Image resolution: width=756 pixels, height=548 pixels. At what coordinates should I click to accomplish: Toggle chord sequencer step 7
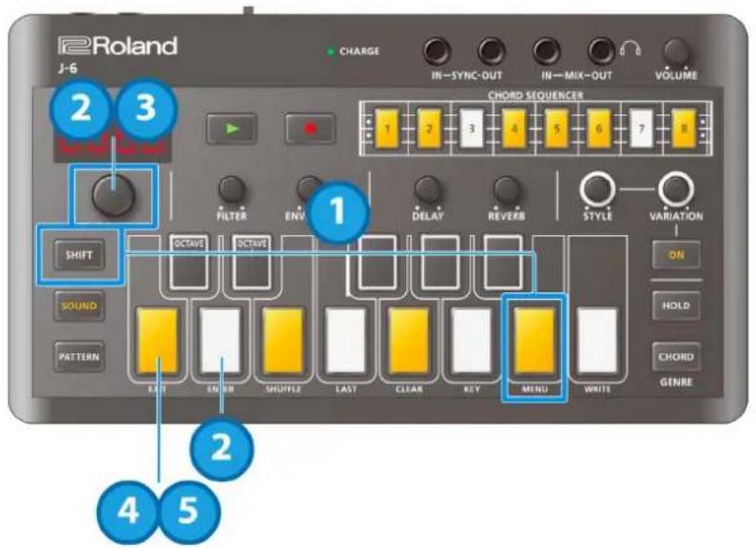pyautogui.click(x=641, y=128)
